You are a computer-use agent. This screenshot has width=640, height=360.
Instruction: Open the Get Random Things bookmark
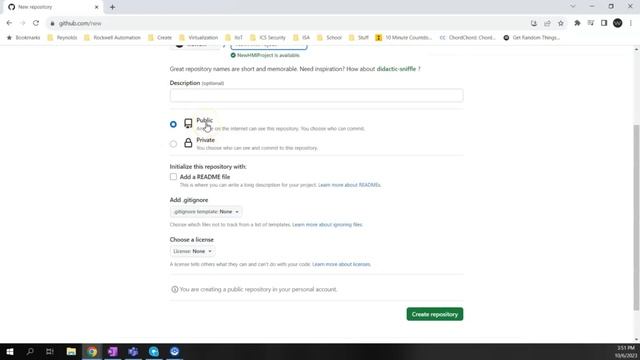click(531, 38)
